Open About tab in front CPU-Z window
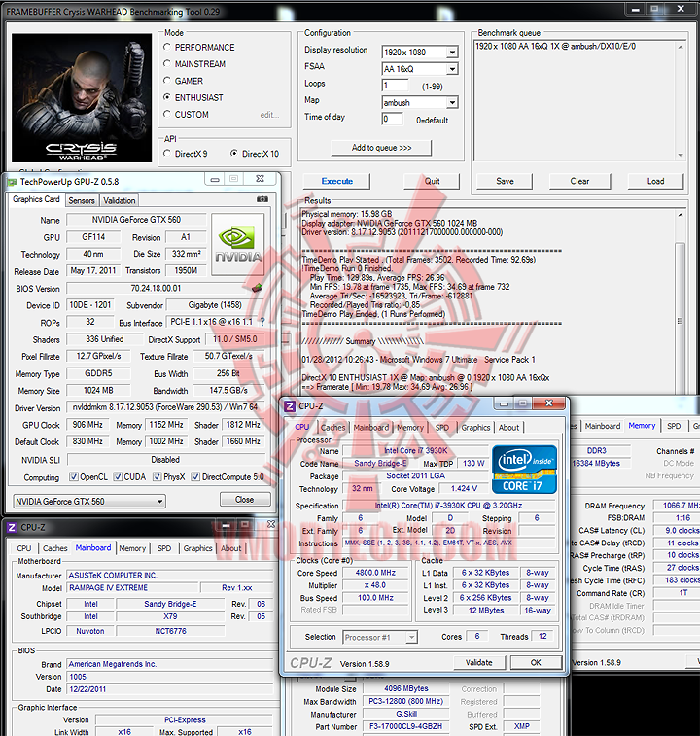Image resolution: width=700 pixels, height=736 pixels. 508,427
